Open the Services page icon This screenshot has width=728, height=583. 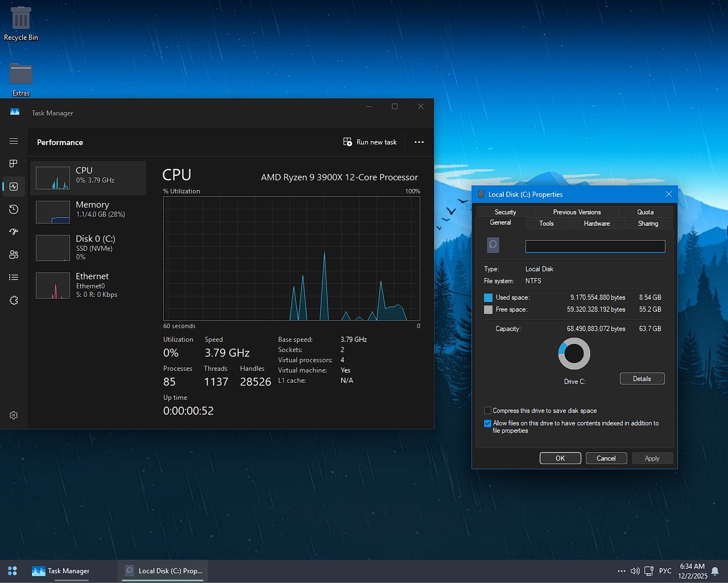point(14,300)
